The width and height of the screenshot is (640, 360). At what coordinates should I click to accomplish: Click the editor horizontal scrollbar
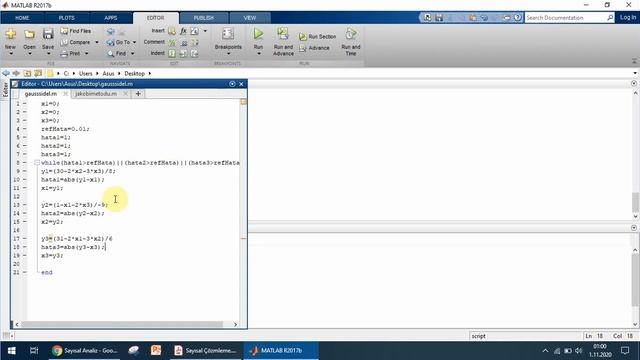122,324
